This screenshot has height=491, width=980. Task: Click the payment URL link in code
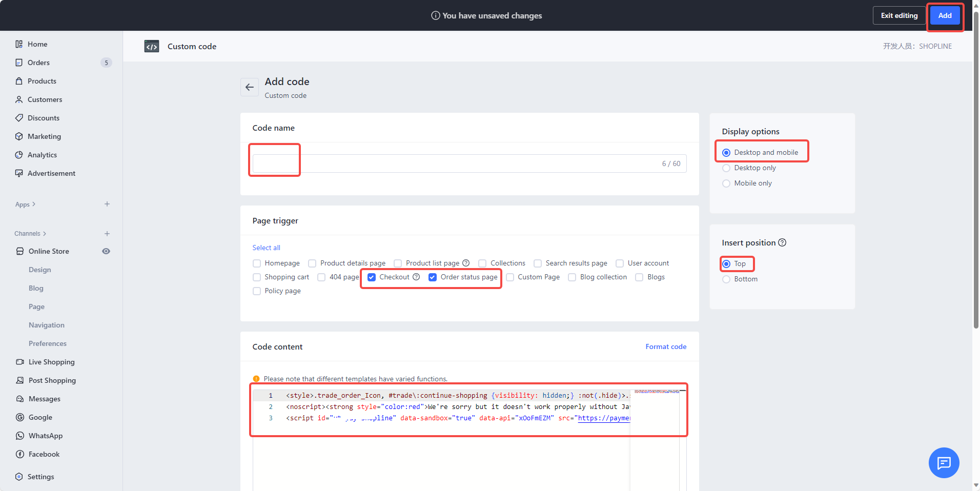(604, 418)
